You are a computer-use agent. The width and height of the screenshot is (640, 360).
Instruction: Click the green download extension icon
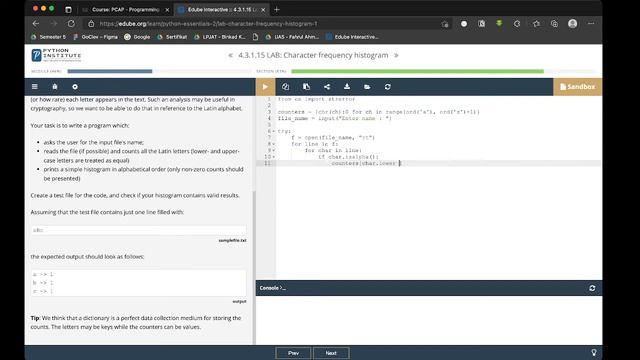pyautogui.click(x=499, y=24)
